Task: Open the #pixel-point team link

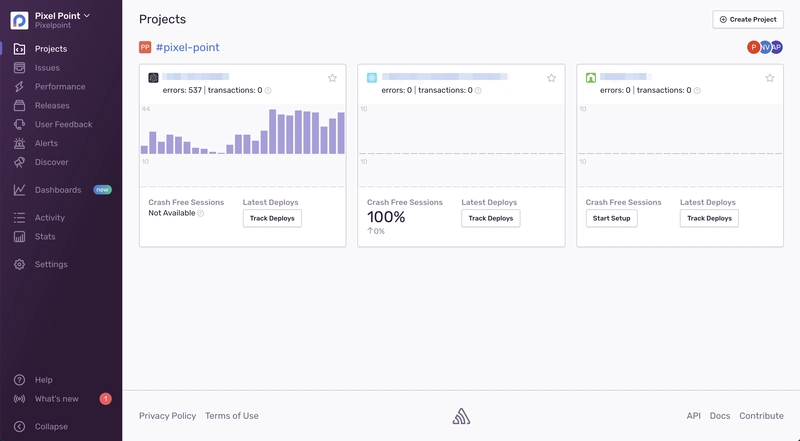Action: (x=188, y=47)
